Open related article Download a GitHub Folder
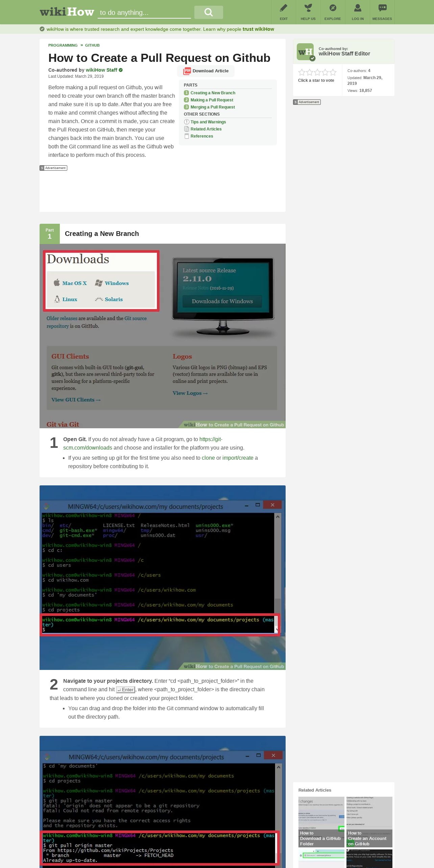The image size is (434, 868). pyautogui.click(x=321, y=822)
